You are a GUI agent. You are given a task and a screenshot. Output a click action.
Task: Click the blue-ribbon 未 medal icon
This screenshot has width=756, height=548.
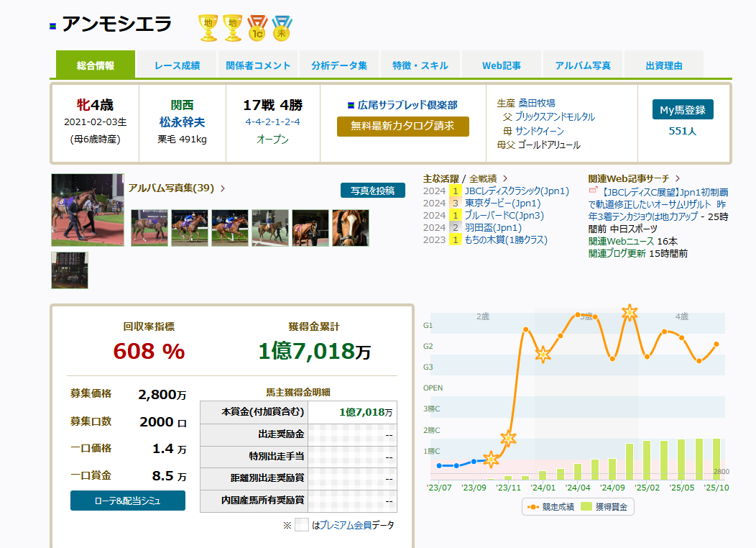point(282,27)
